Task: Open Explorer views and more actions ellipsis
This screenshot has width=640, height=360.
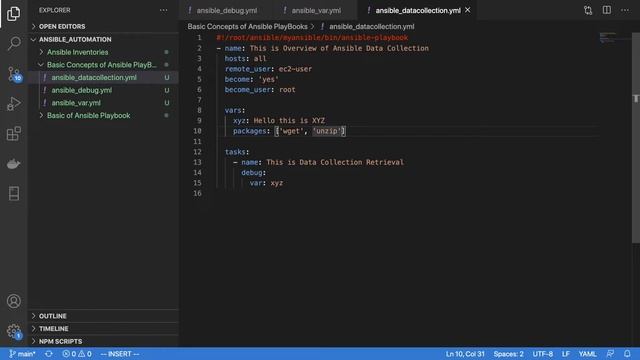Action: point(164,10)
